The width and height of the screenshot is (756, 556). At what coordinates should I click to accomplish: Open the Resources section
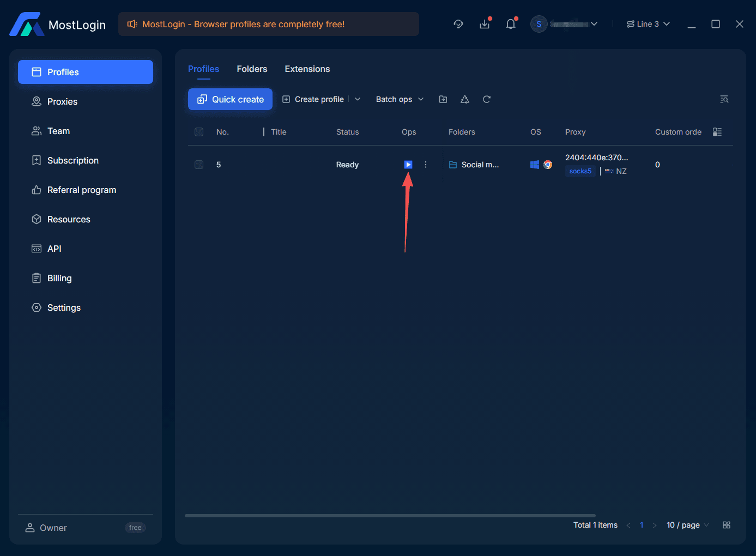coord(86,219)
